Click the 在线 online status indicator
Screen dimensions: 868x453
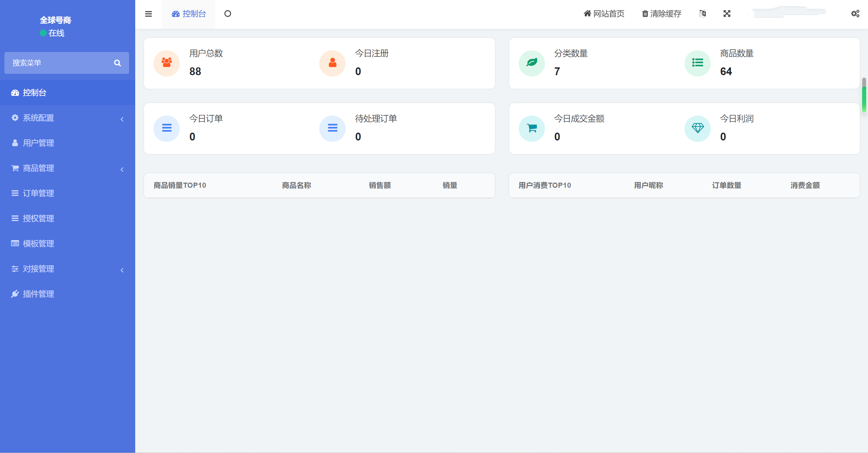coord(52,33)
